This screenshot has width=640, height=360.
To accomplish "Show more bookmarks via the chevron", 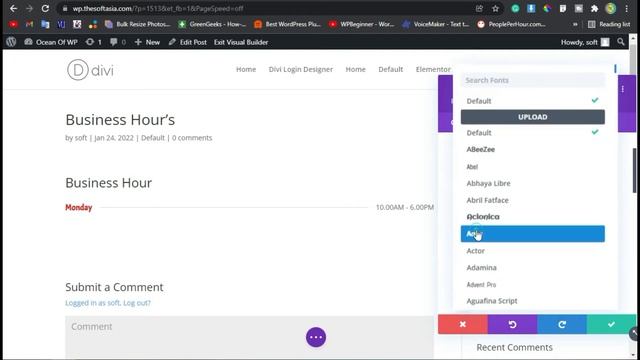I will (x=575, y=24).
